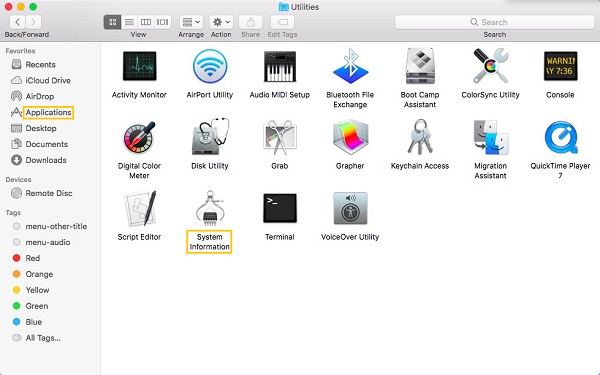Switch to column view

[146, 22]
